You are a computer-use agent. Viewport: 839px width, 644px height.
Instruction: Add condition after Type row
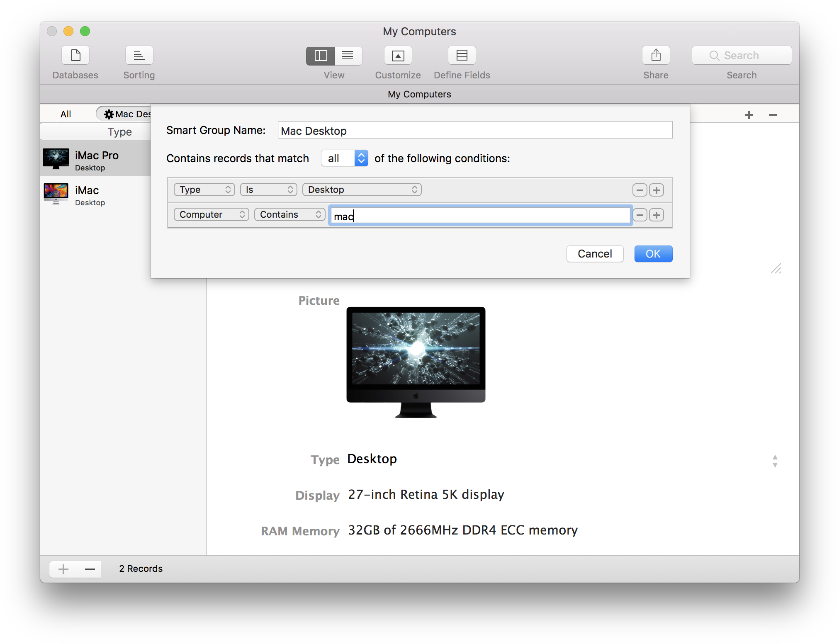click(x=656, y=190)
